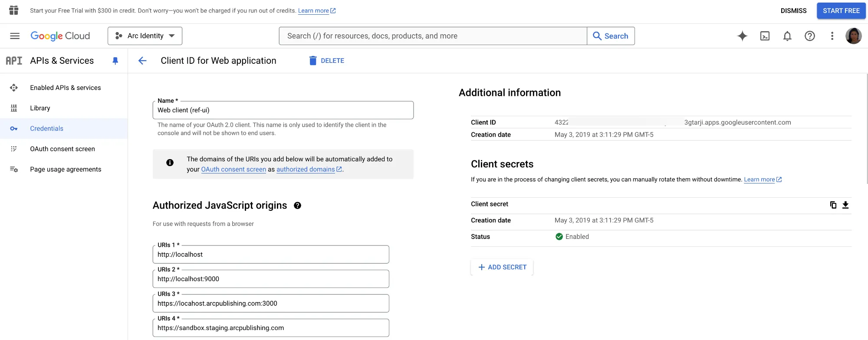Click the client secret creation date value
This screenshot has width=868, height=340.
pos(604,220)
